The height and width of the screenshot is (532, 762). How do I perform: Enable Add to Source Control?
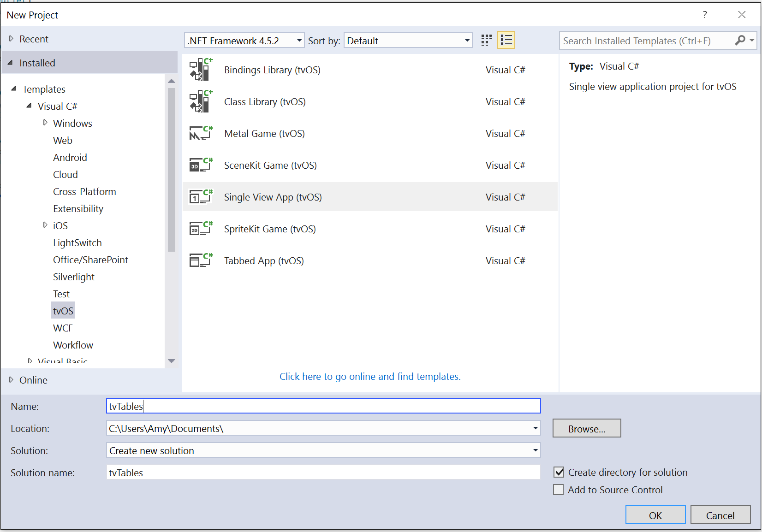559,490
